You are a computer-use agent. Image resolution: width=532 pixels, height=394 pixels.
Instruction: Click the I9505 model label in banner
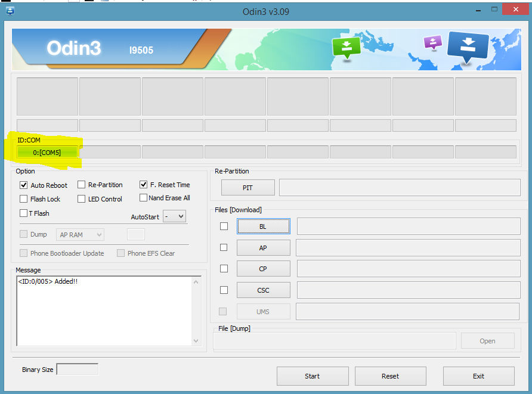click(x=141, y=50)
